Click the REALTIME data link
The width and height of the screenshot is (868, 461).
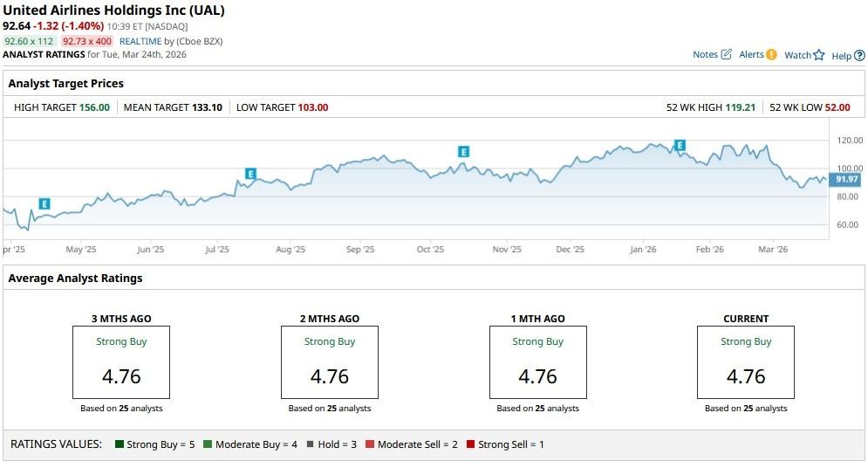coord(140,41)
